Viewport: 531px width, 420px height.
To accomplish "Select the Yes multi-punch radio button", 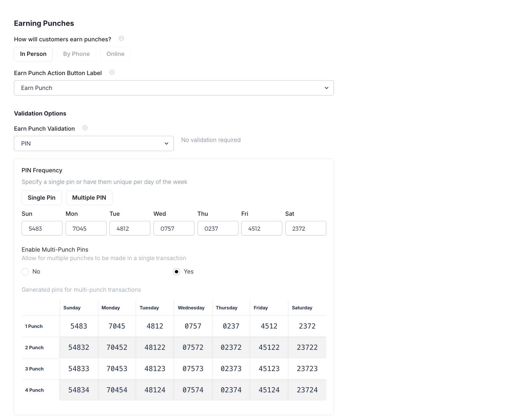I will (x=176, y=272).
